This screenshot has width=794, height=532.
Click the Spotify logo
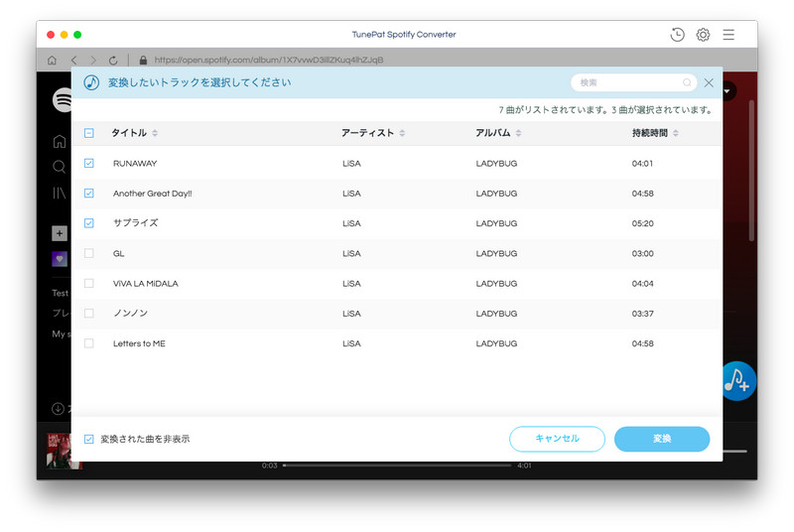(x=63, y=99)
